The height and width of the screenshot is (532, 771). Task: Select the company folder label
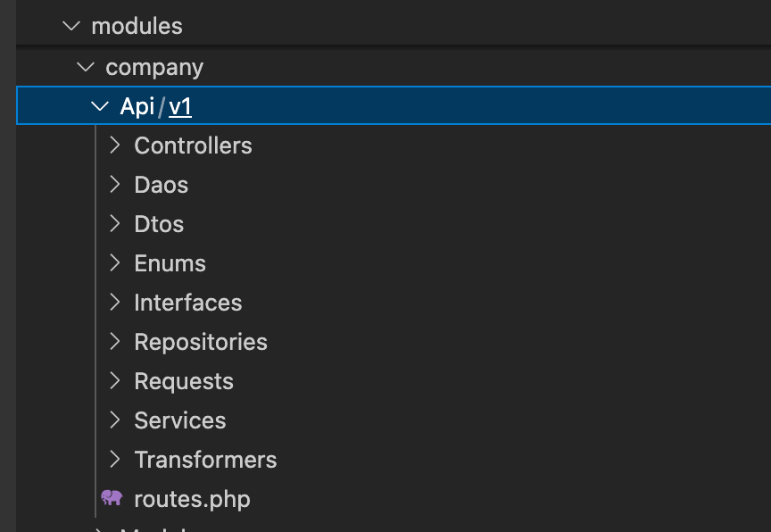154,66
